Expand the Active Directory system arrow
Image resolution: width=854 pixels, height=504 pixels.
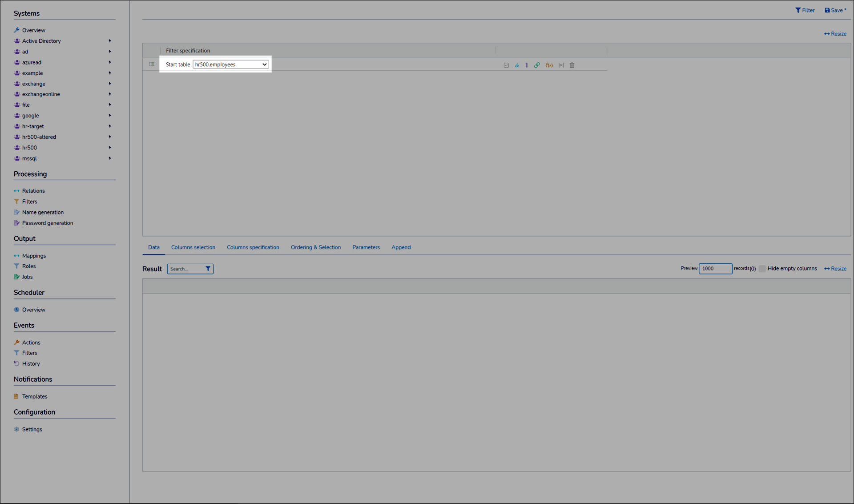[x=110, y=41]
